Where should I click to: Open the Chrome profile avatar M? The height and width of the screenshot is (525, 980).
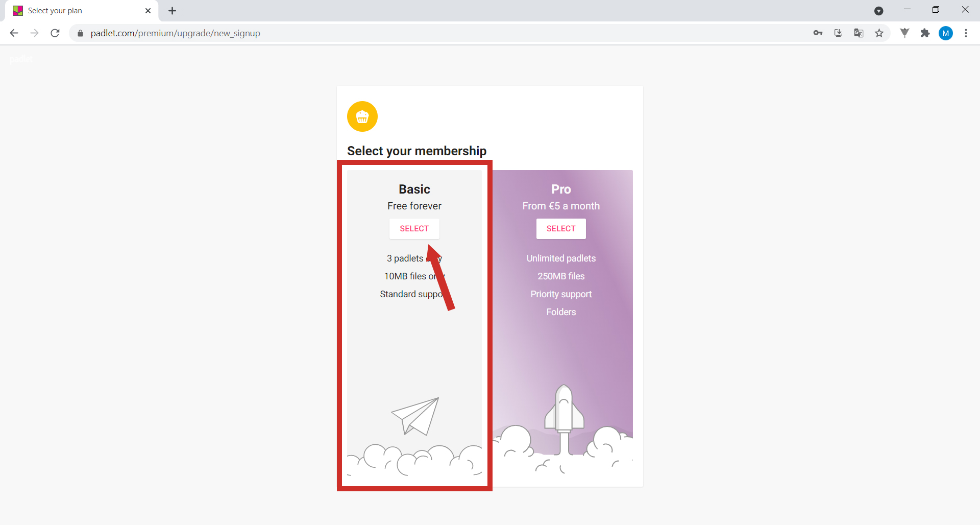click(946, 33)
